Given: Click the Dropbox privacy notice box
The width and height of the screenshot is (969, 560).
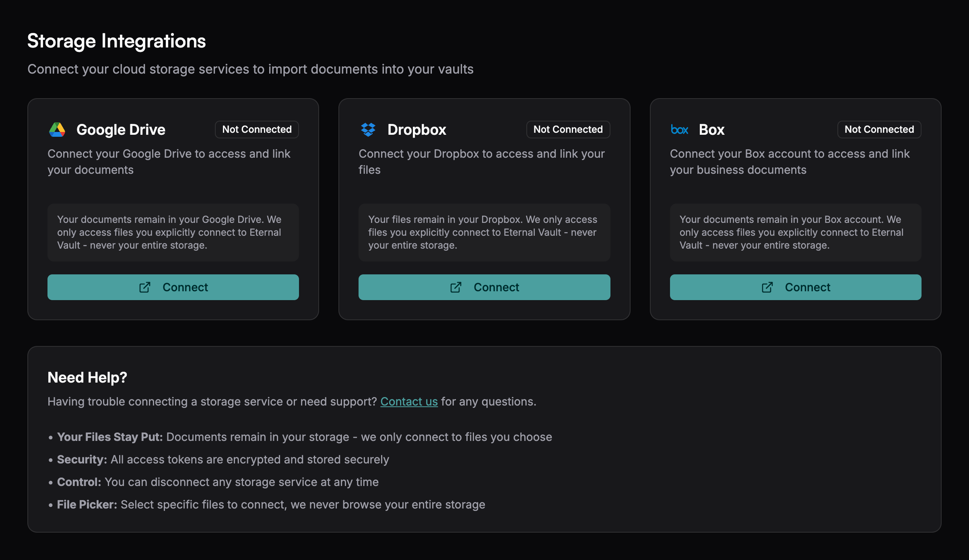Looking at the screenshot, I should tap(484, 233).
